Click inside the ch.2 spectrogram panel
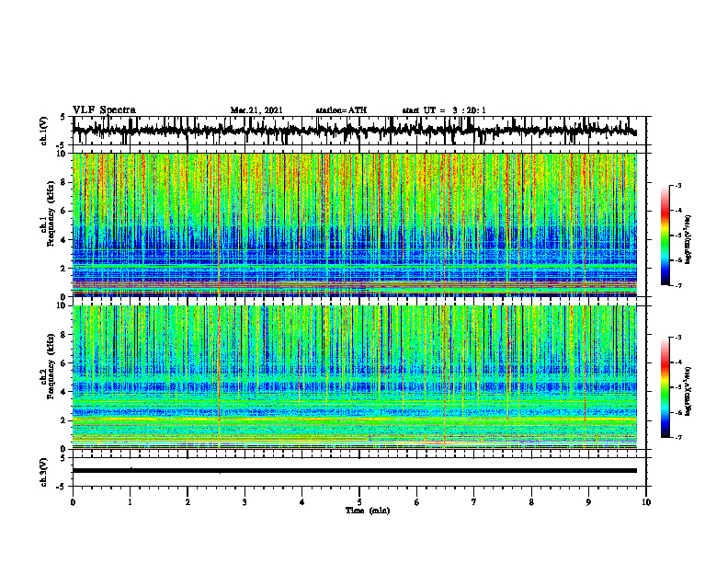 tap(354, 377)
